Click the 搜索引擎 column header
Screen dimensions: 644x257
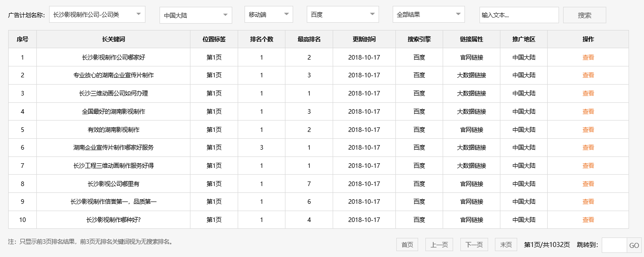click(x=419, y=39)
